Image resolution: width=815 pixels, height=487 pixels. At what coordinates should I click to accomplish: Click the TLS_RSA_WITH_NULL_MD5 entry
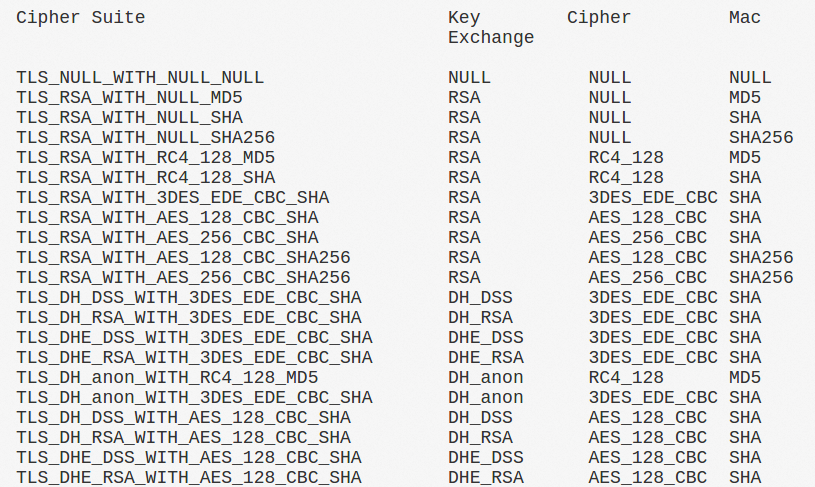click(129, 98)
